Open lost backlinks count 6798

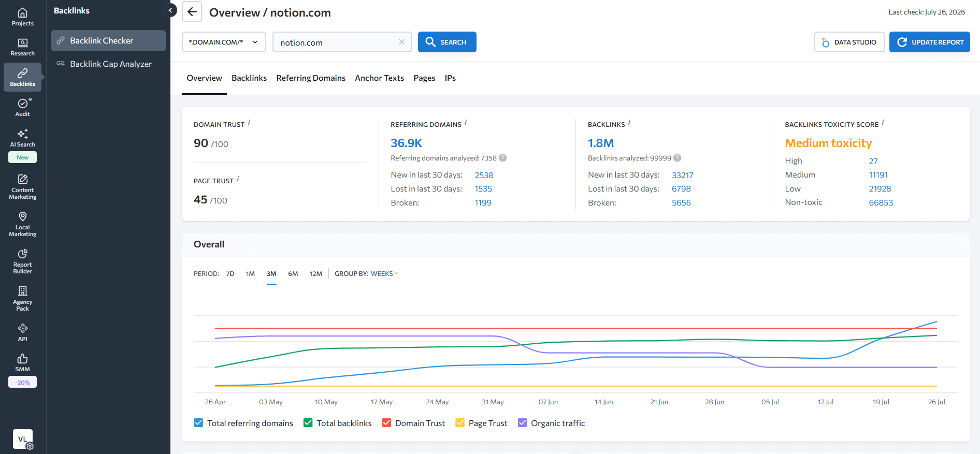point(681,189)
